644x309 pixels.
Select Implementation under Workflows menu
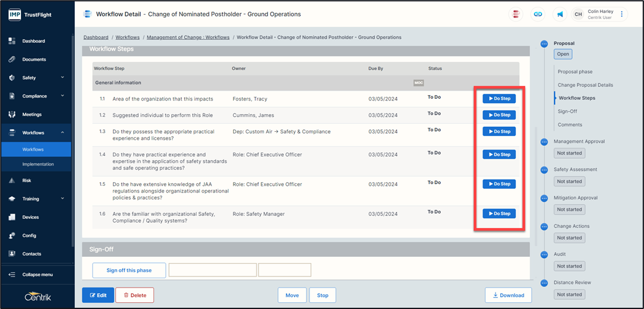(38, 164)
